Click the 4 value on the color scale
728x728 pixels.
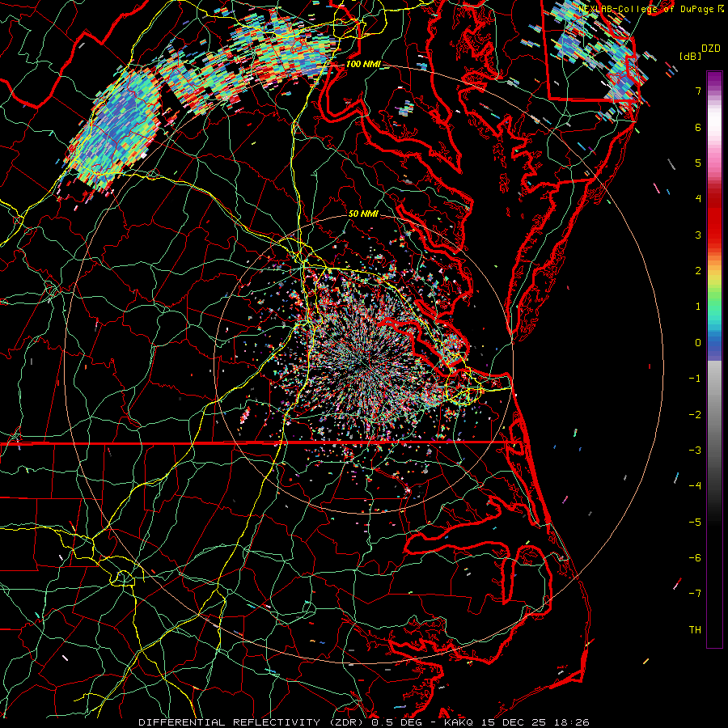[x=698, y=199]
